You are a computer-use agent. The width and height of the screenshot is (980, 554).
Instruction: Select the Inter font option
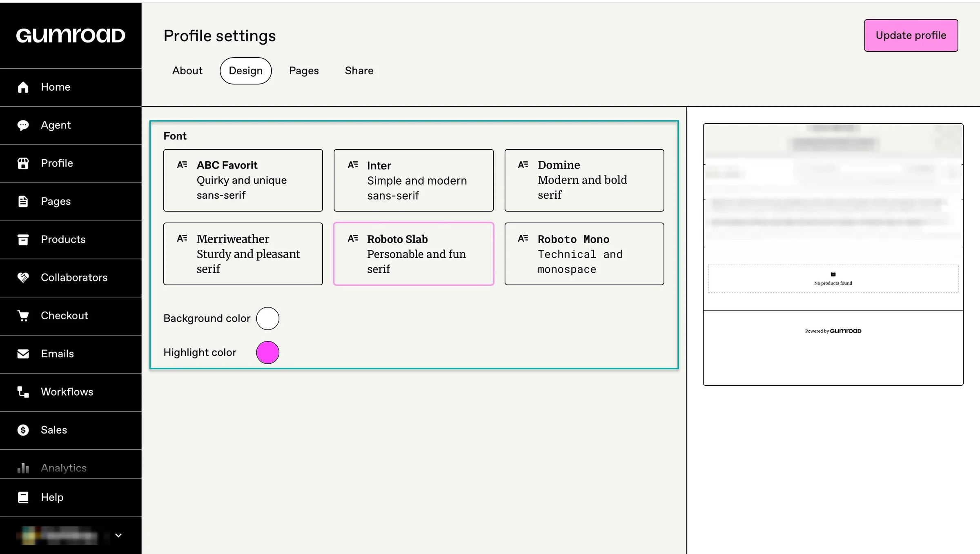pyautogui.click(x=414, y=180)
